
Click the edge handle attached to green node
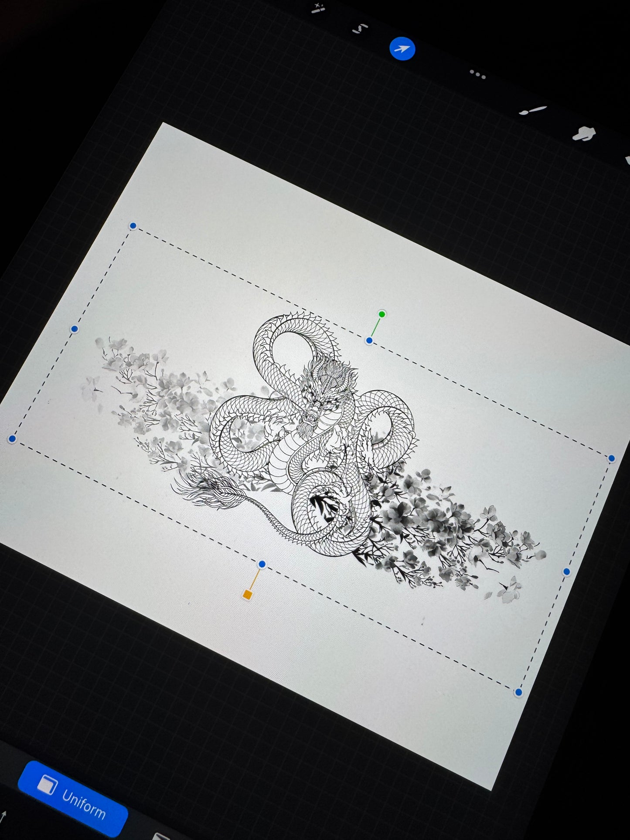click(369, 340)
